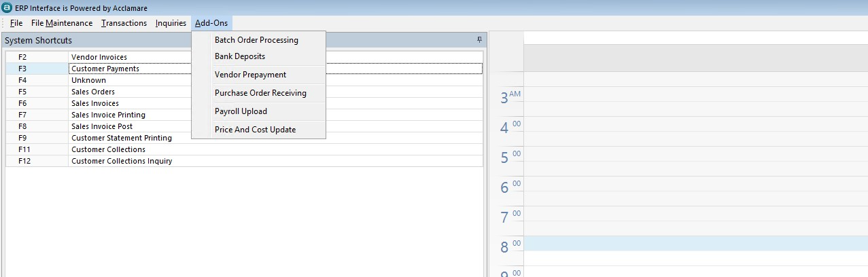Open the Inquiries menu

[x=171, y=23]
